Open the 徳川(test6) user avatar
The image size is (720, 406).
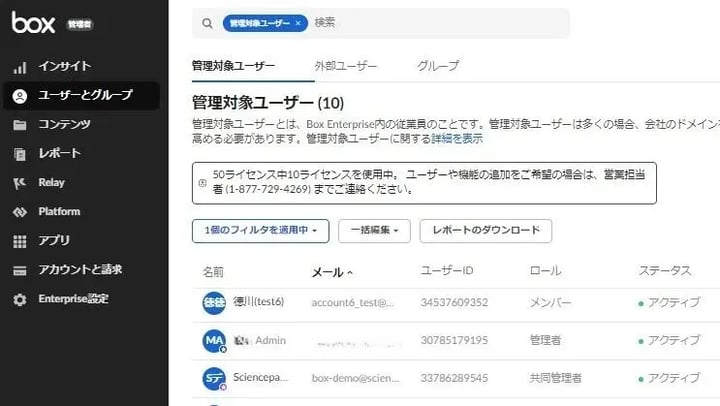(x=213, y=303)
